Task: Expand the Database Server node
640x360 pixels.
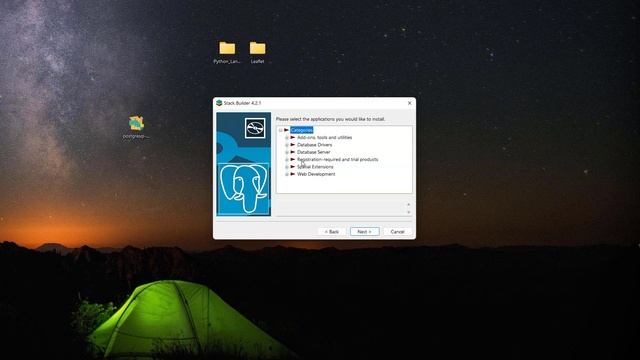Action: pyautogui.click(x=287, y=153)
